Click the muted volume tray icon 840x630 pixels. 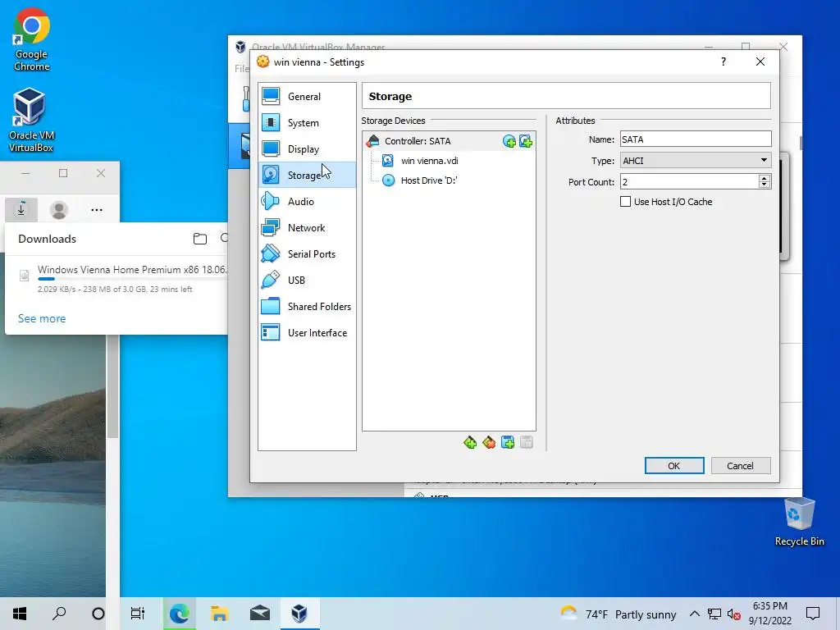click(x=734, y=614)
